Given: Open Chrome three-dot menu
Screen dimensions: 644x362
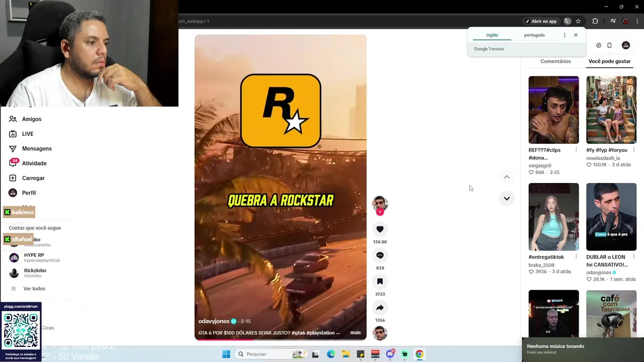Looking at the screenshot, I should [x=637, y=21].
